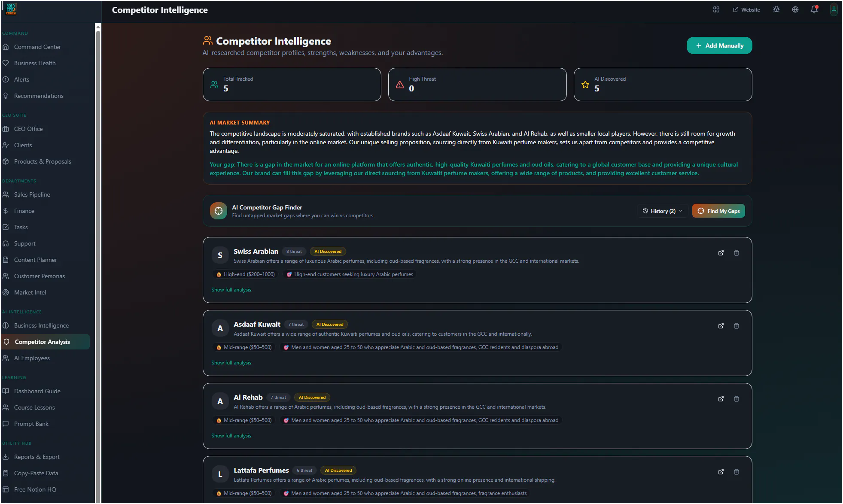
Task: Expand Asdaaf Kuwait full analysis
Action: pyautogui.click(x=231, y=363)
